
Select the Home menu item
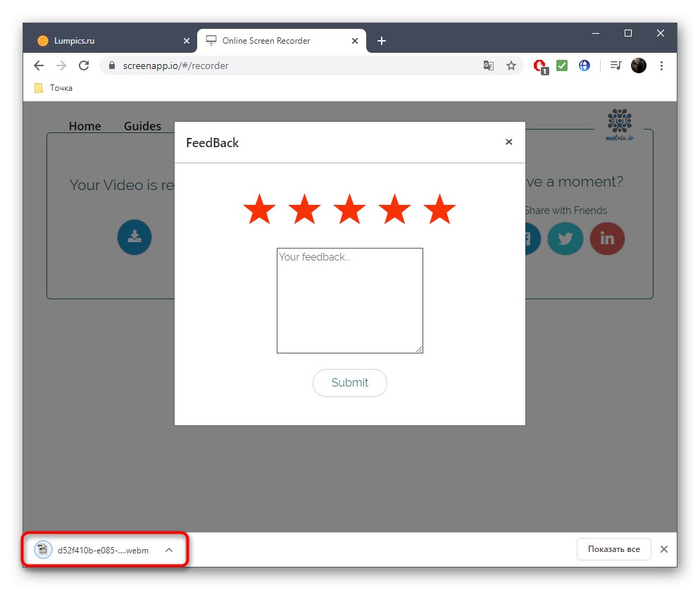pos(85,126)
